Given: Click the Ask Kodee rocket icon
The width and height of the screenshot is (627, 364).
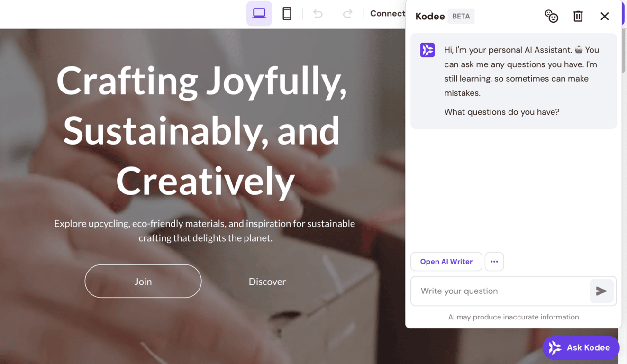Looking at the screenshot, I should point(555,347).
